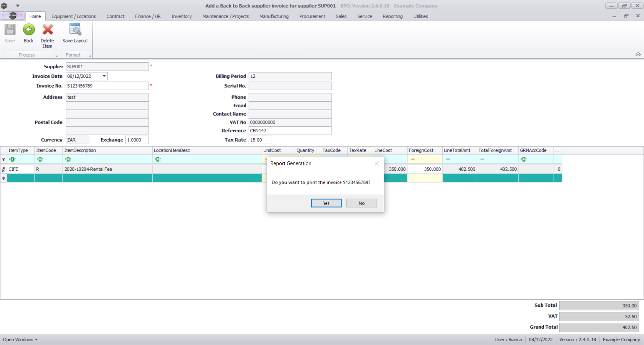This screenshot has width=644, height=345.
Task: Click the green Back arrow icon
Action: coord(29,30)
